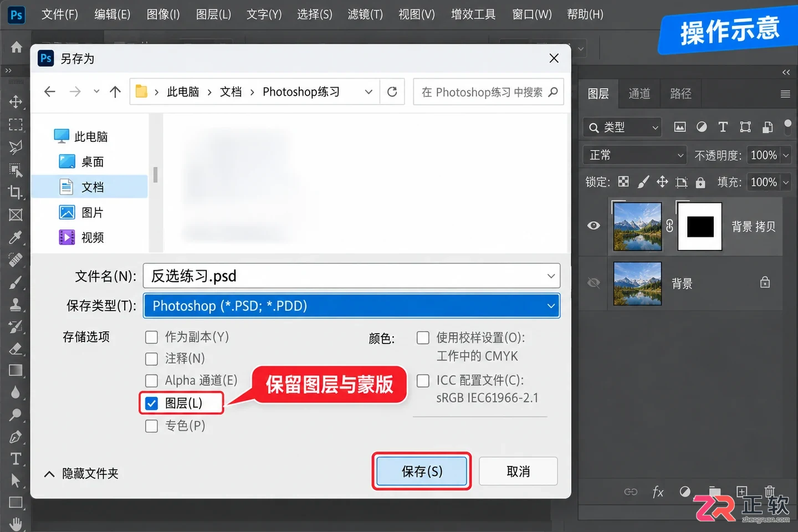
Task: Click the fx layer style icon
Action: click(658, 492)
